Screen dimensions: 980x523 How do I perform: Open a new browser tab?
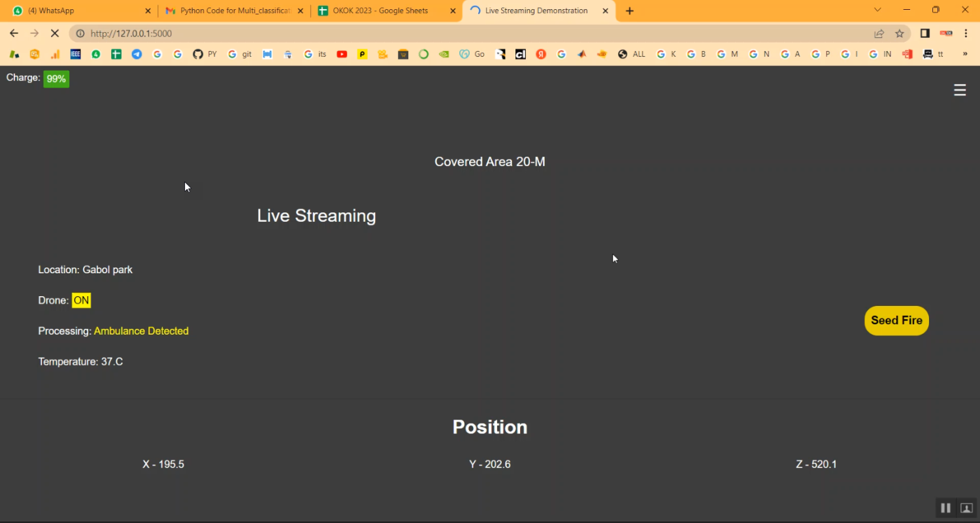click(630, 11)
